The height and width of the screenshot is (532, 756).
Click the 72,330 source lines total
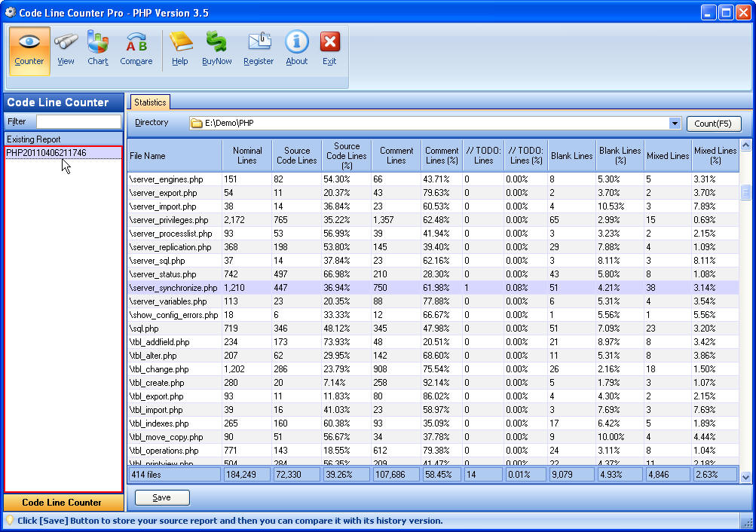click(x=296, y=474)
